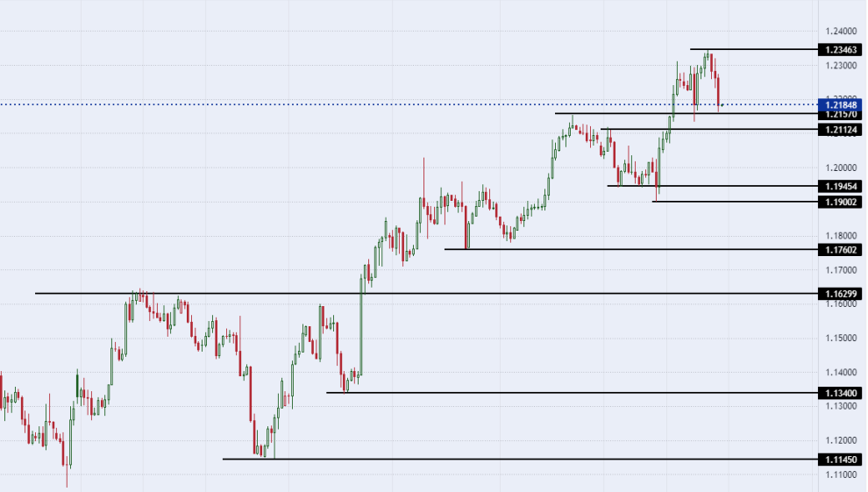This screenshot has height=492, width=868.
Task: Select the long horizontal line at 1.16299
Action: pyautogui.click(x=426, y=293)
